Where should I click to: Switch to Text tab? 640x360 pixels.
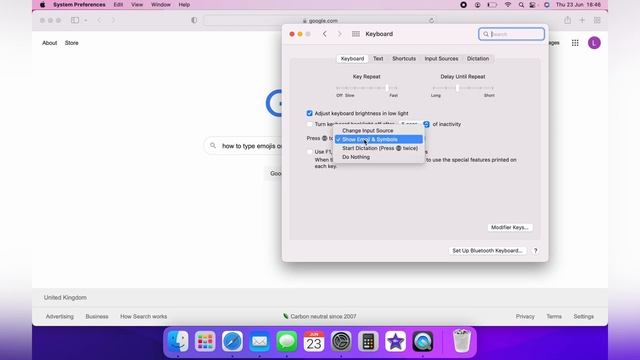tap(378, 59)
